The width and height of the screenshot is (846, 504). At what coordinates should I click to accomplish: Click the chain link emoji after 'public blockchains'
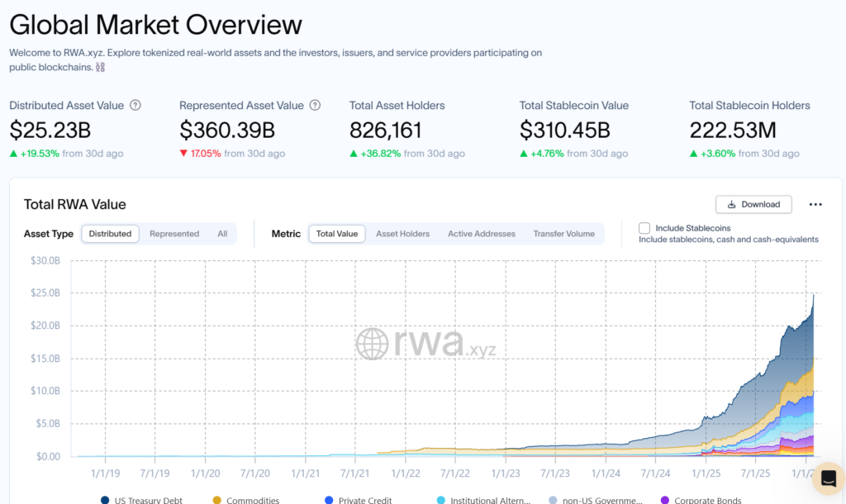click(100, 68)
